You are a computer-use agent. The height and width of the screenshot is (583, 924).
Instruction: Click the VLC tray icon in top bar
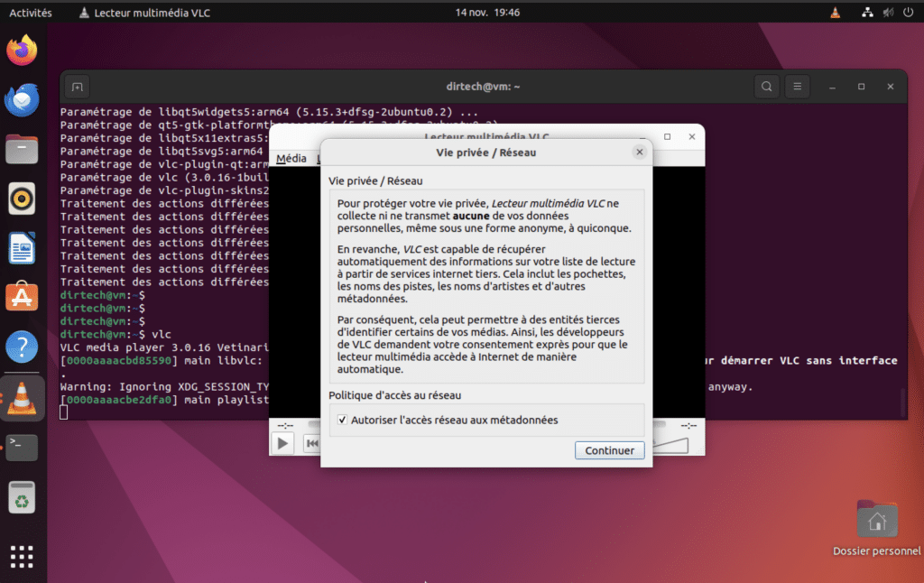click(835, 13)
